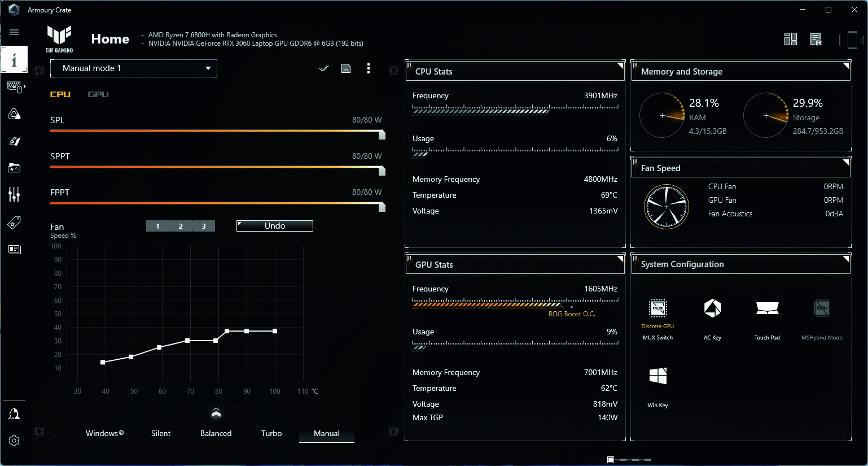Open the Aura effects sidebar icon
The image size is (868, 466).
pos(14,114)
